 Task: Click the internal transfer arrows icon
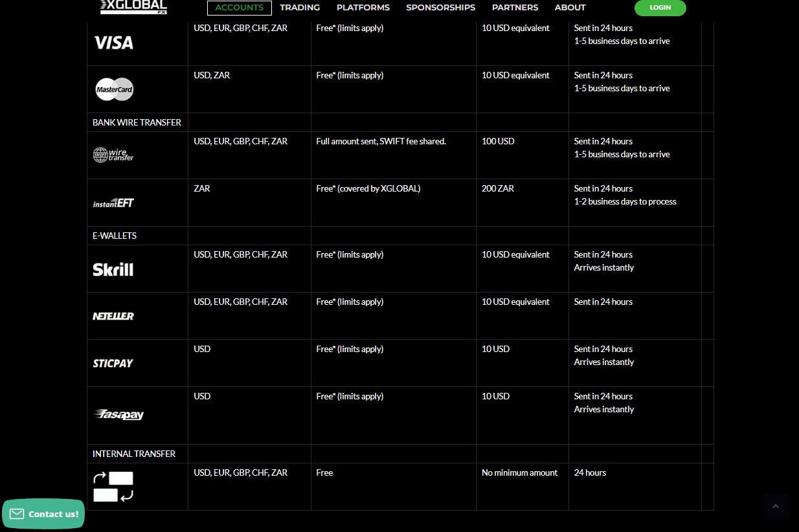tap(113, 487)
